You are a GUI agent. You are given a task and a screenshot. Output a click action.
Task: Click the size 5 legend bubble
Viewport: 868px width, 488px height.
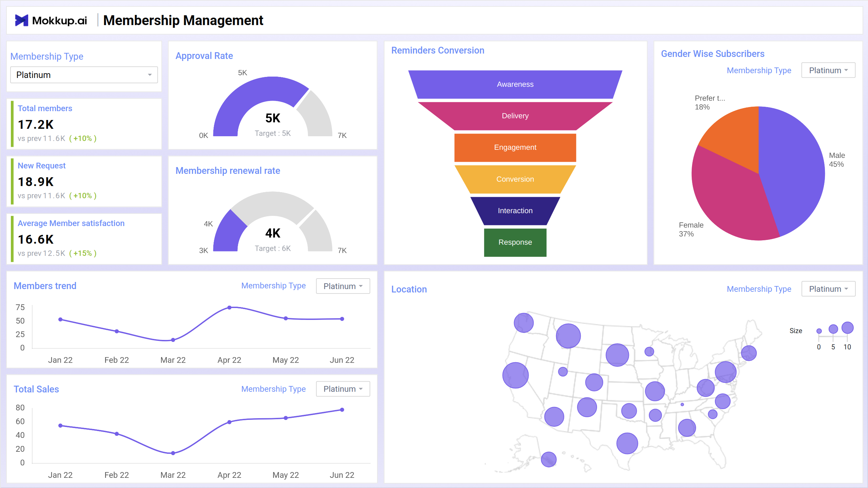(833, 329)
